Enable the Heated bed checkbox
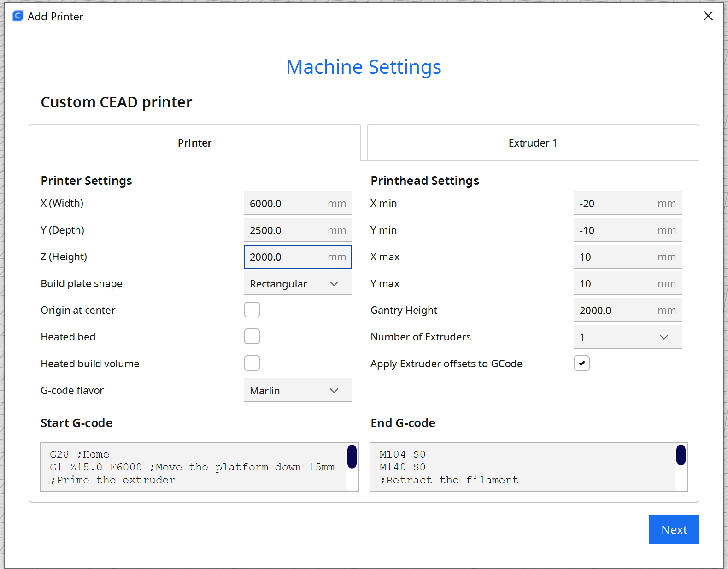The height and width of the screenshot is (569, 728). [x=252, y=337]
